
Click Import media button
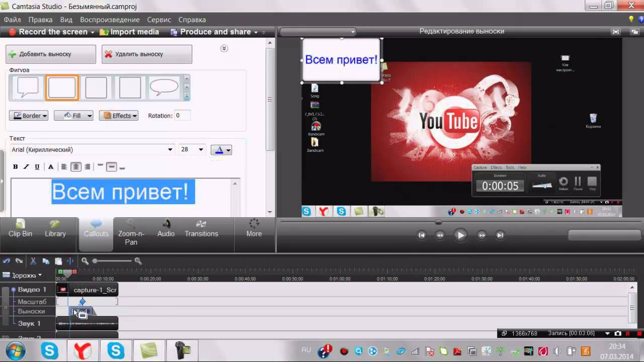click(x=129, y=32)
